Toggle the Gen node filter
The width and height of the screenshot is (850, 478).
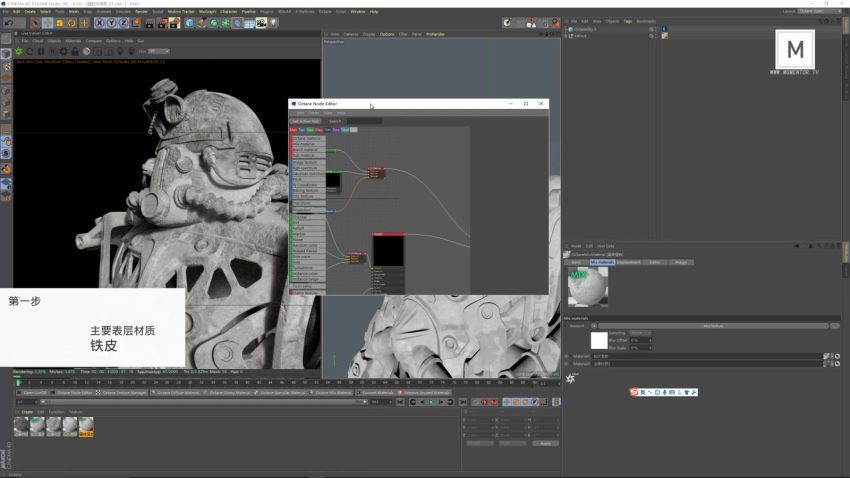311,130
